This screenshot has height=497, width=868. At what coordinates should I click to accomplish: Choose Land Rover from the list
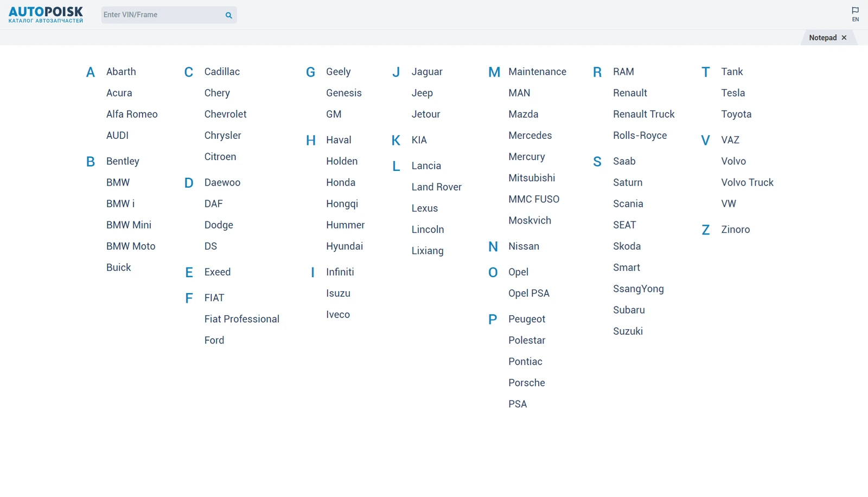point(437,187)
